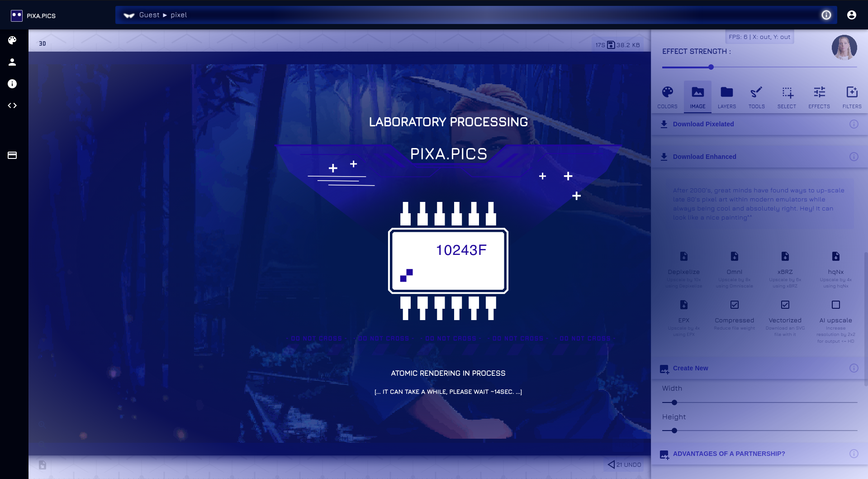The width and height of the screenshot is (868, 479).
Task: Open the palette icon in left sidebar
Action: pos(12,40)
